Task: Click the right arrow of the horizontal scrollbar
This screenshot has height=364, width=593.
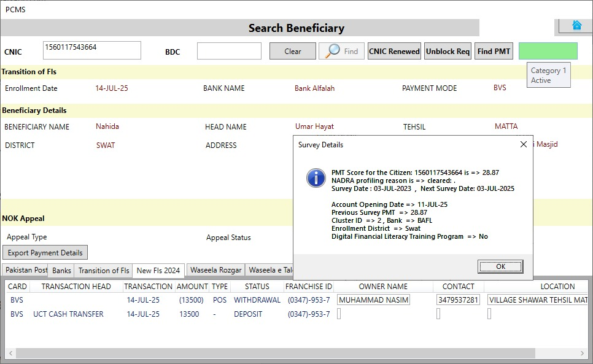Action: point(582,353)
